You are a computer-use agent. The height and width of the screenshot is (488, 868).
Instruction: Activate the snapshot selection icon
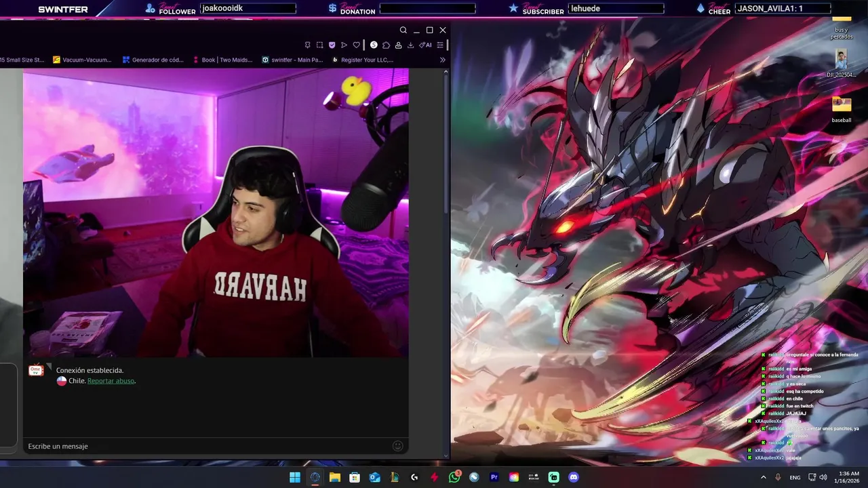[319, 45]
